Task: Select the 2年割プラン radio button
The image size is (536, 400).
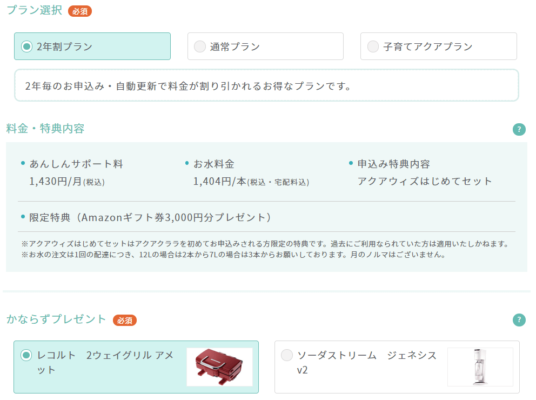Action: (x=27, y=46)
